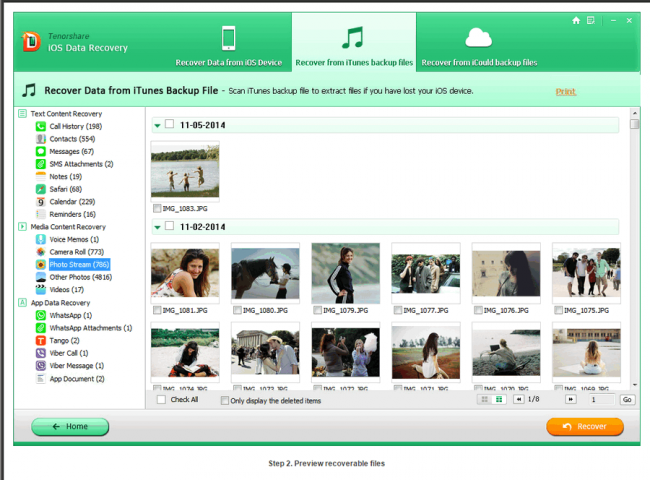Screen dimensions: 650x480
Task: Click the Go page button
Action: [x=627, y=400]
